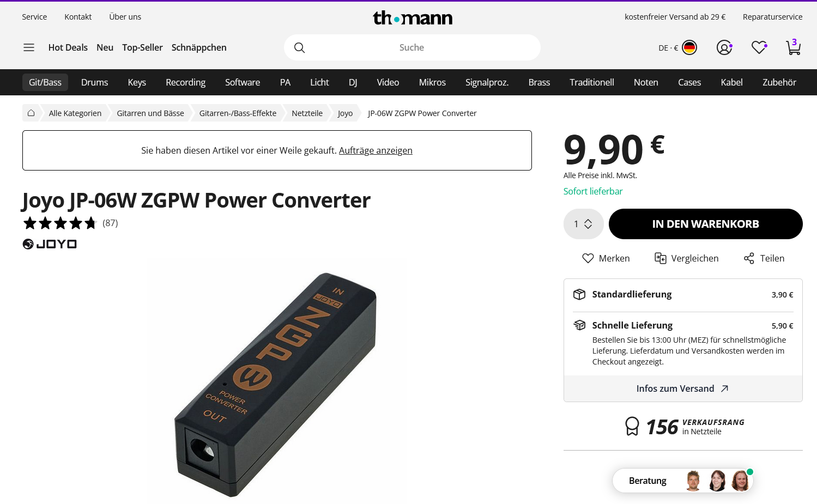
Task: Open the hamburger menu icon
Action: [29, 47]
